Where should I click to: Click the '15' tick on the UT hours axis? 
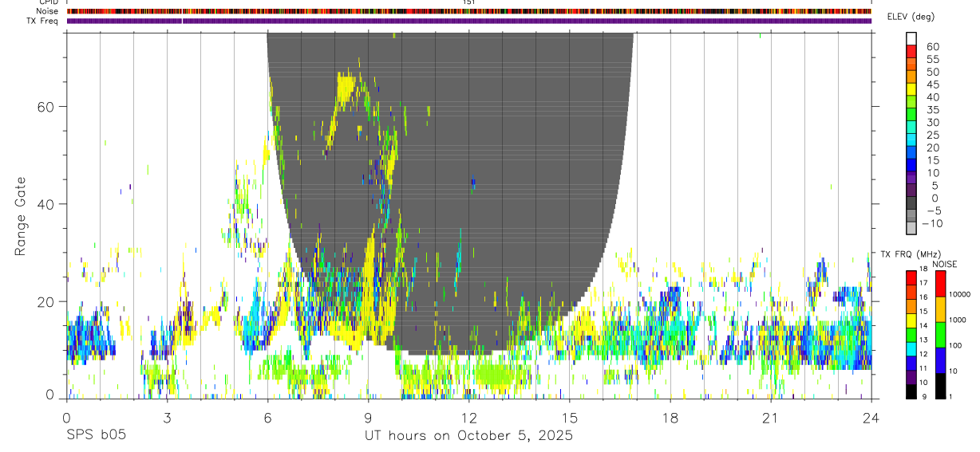click(x=570, y=417)
